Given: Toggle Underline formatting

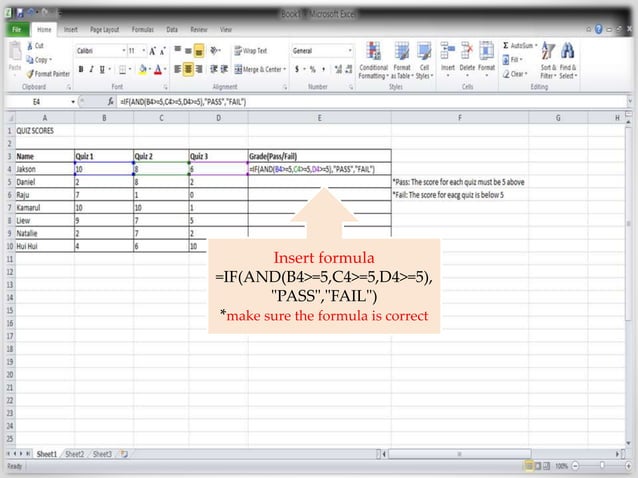Looking at the screenshot, I should point(102,70).
